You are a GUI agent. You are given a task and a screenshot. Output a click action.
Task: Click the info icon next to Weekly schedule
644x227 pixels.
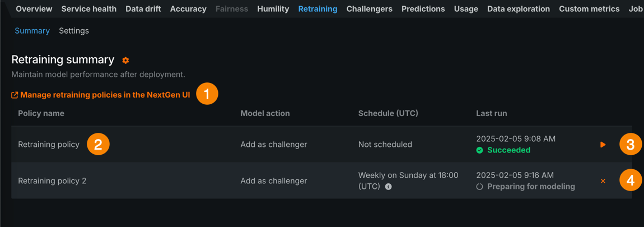click(388, 187)
